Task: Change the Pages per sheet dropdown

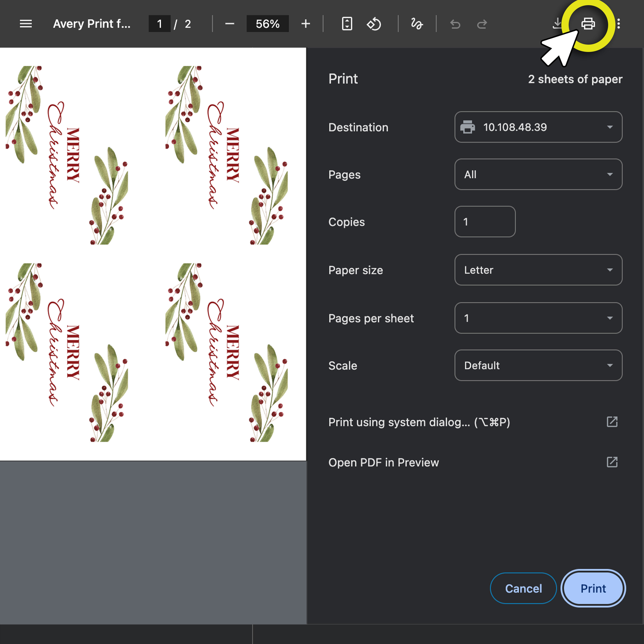Action: click(x=538, y=318)
